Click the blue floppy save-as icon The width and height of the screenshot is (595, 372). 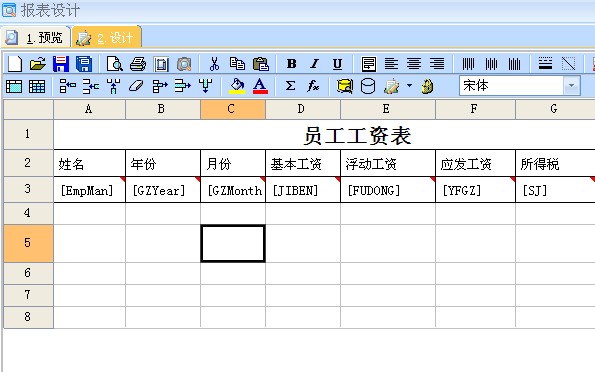tap(84, 64)
